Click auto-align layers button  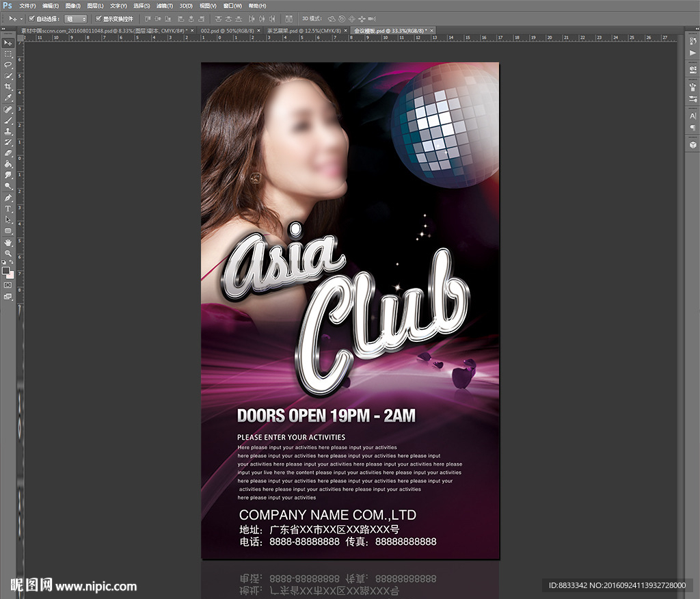[x=289, y=18]
